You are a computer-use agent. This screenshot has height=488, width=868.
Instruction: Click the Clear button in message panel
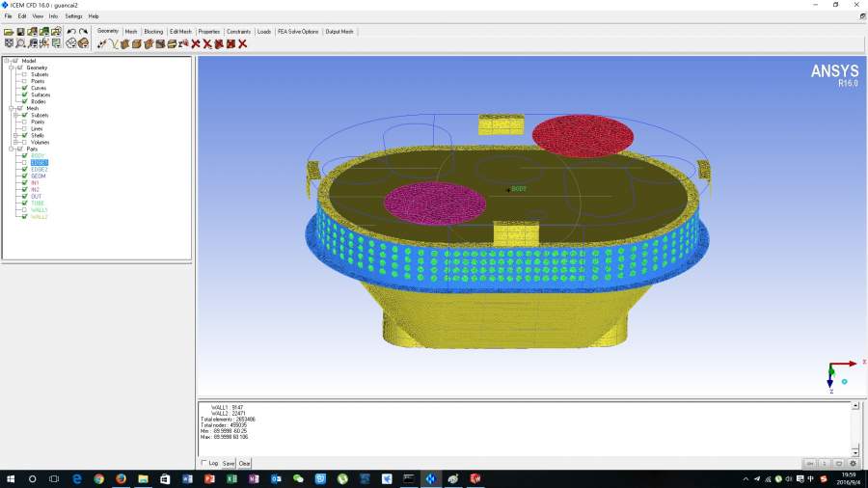pyautogui.click(x=244, y=463)
